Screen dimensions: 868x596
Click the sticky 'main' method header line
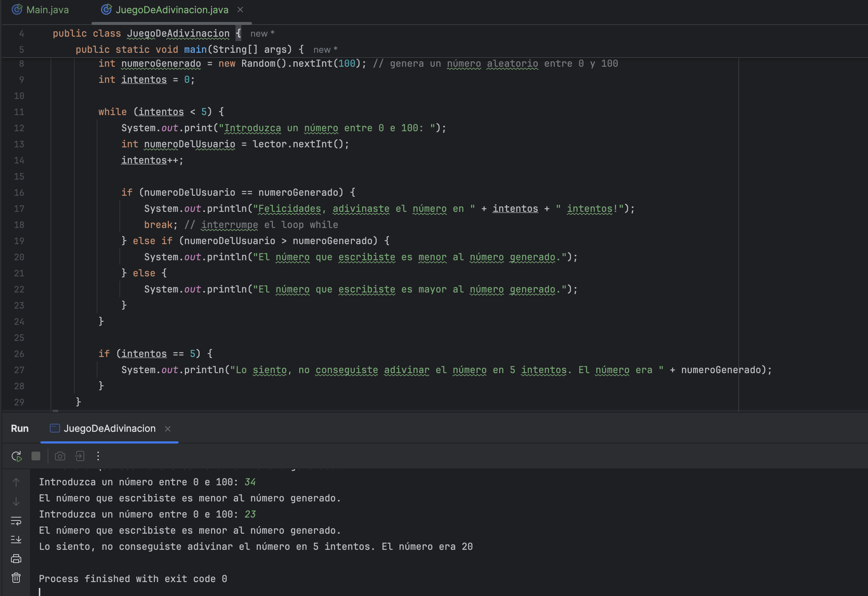coord(189,50)
